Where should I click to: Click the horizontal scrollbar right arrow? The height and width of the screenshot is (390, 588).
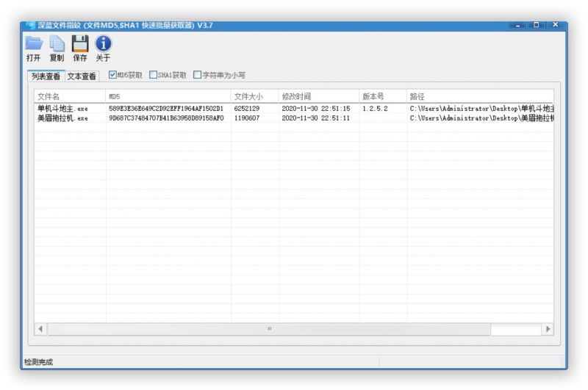pos(548,329)
